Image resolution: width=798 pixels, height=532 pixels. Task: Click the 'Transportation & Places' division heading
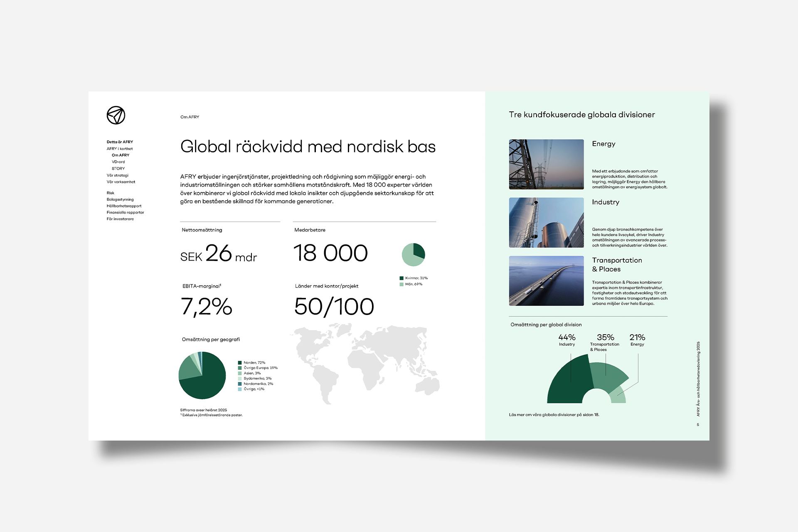click(617, 265)
